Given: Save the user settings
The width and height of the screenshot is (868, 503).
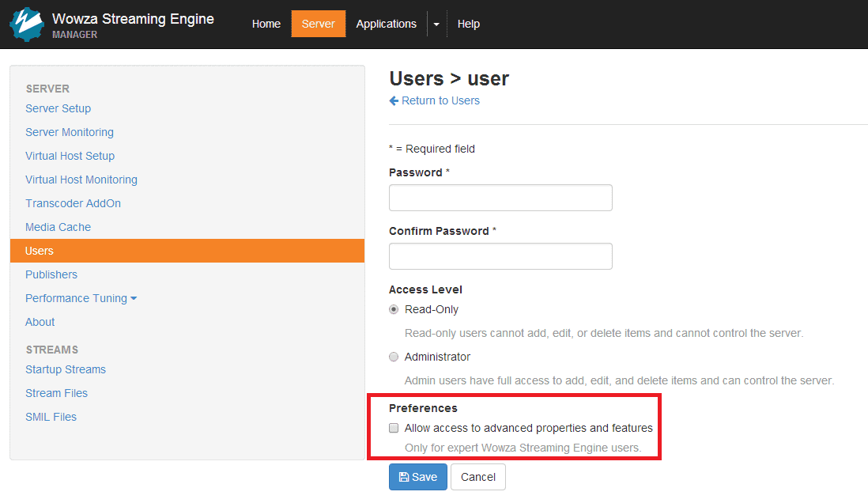Looking at the screenshot, I should coord(418,477).
